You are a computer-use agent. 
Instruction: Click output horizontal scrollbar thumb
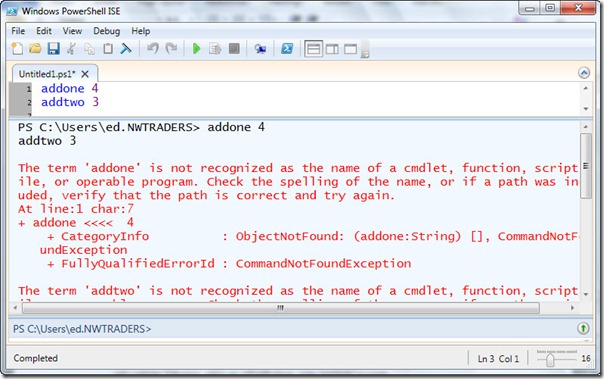click(281, 308)
